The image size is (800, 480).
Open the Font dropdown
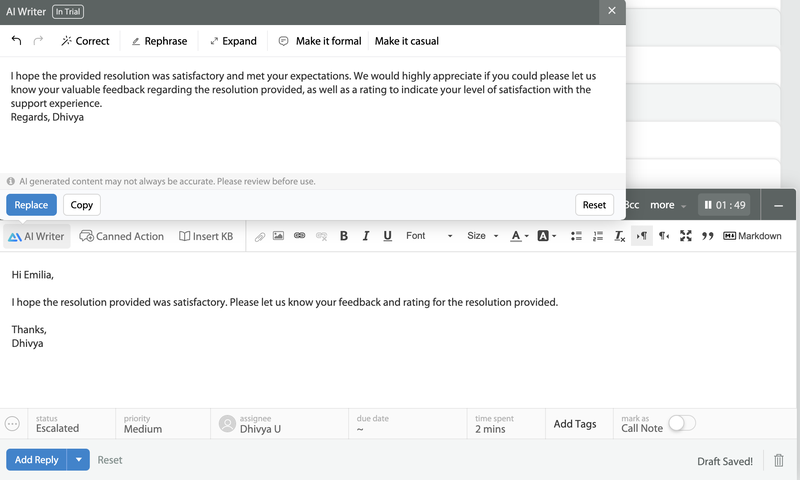(429, 236)
